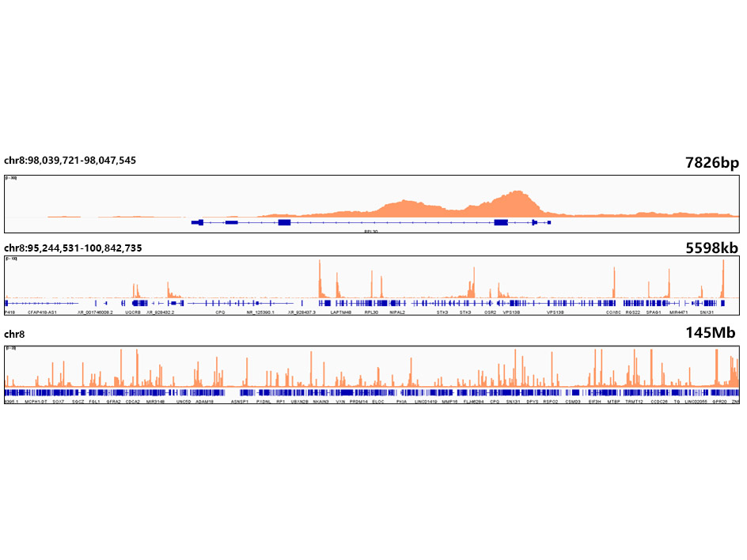This screenshot has width=747, height=560.
Task: Click the UQCRB gene label
Action: [133, 312]
